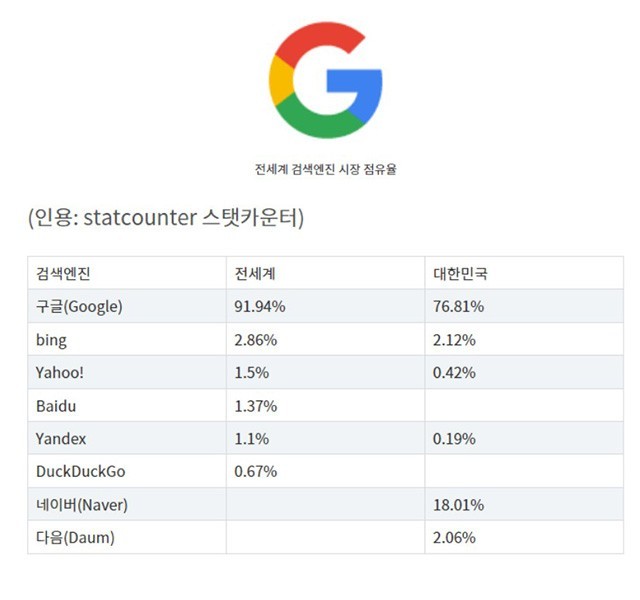Click the 다음(Daum) row label
The width and height of the screenshot is (640, 600).
click(75, 537)
